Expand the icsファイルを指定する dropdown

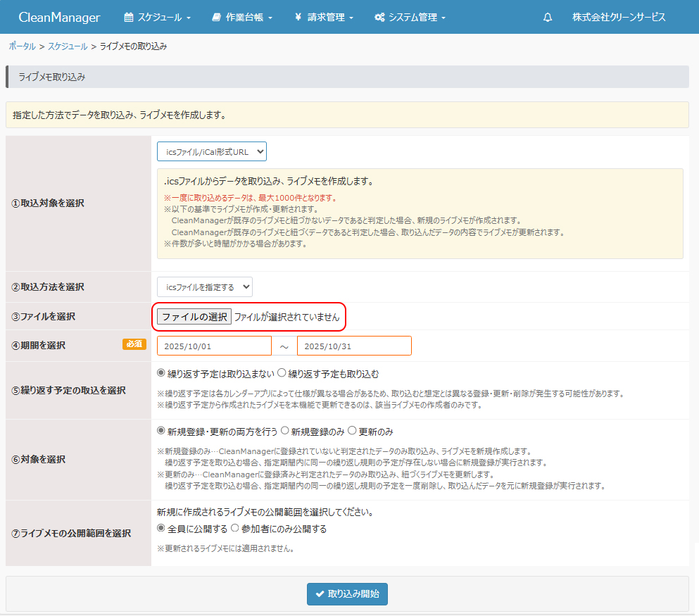204,287
